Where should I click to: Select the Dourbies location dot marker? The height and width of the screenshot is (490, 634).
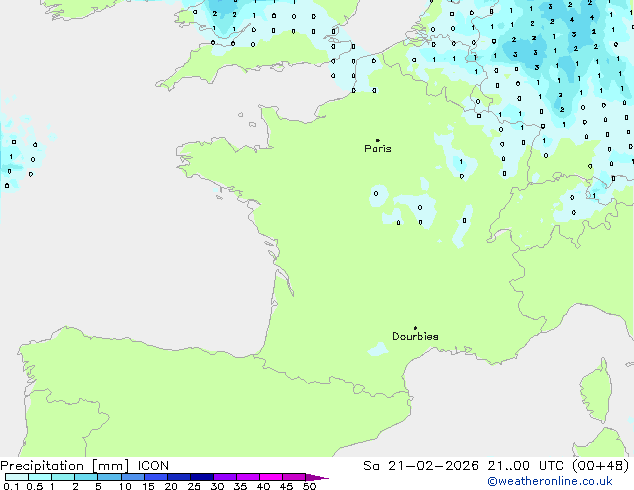coord(415,328)
